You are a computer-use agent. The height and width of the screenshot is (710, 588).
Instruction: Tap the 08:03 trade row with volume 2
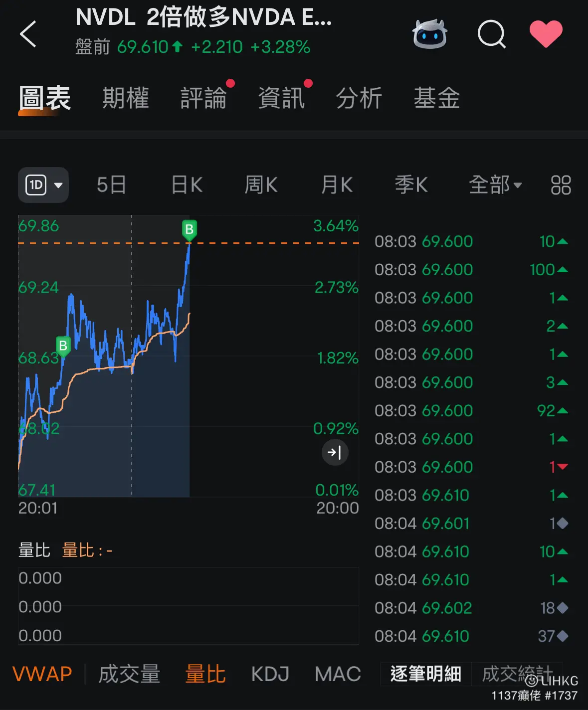click(x=471, y=326)
